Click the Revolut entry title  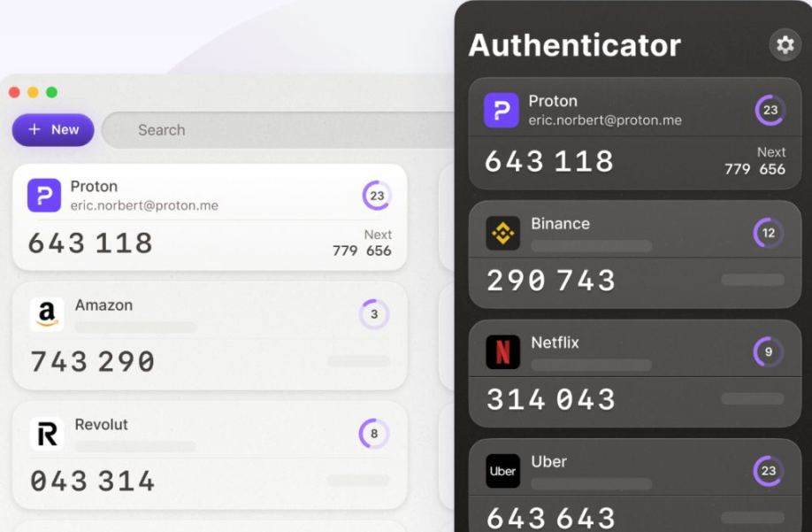click(x=101, y=424)
